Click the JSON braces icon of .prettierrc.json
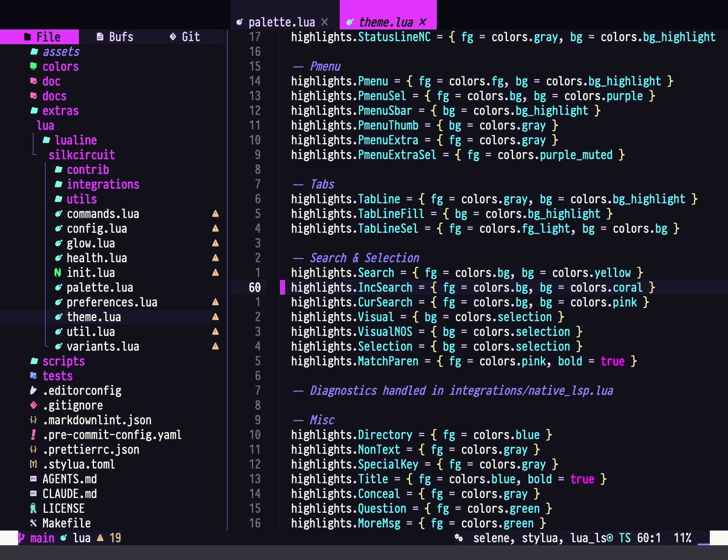Image resolution: width=728 pixels, height=560 pixels. point(33,449)
